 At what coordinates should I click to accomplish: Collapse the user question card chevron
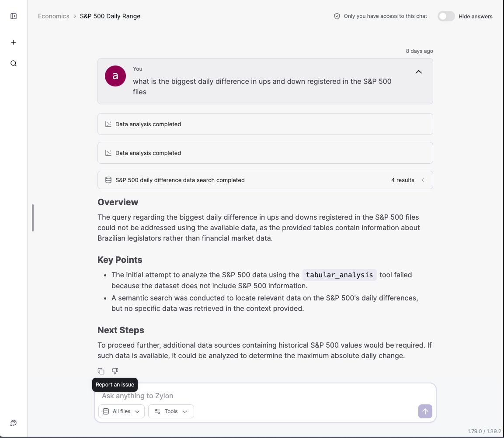[418, 72]
